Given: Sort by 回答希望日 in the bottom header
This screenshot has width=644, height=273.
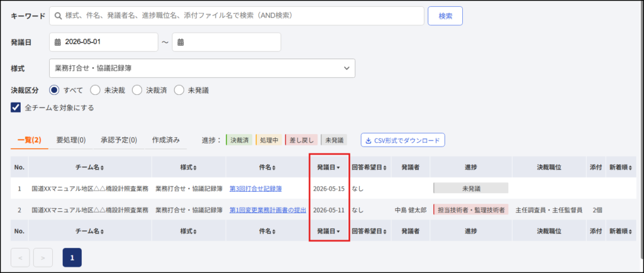Looking at the screenshot, I should pyautogui.click(x=369, y=231).
